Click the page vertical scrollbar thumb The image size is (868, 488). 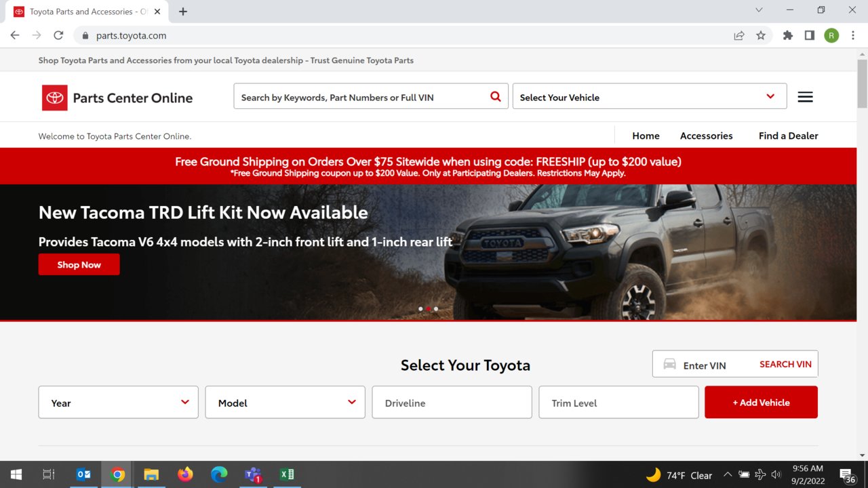(x=862, y=83)
